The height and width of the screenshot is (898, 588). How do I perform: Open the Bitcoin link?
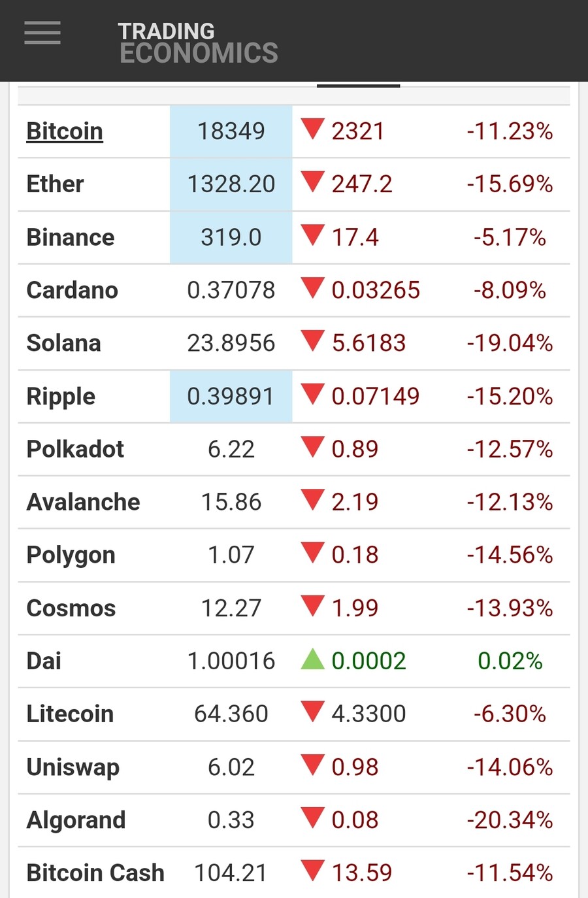[x=65, y=131]
